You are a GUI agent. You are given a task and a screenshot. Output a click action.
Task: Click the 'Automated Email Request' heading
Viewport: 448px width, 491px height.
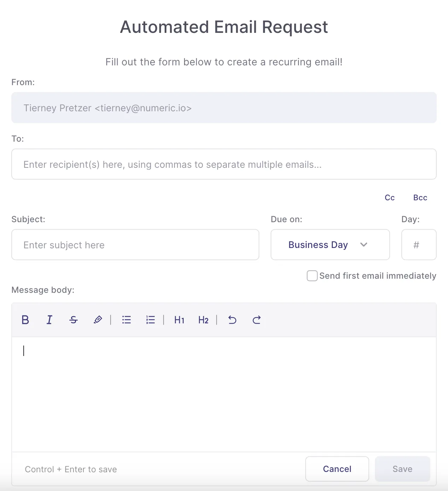pos(224,27)
